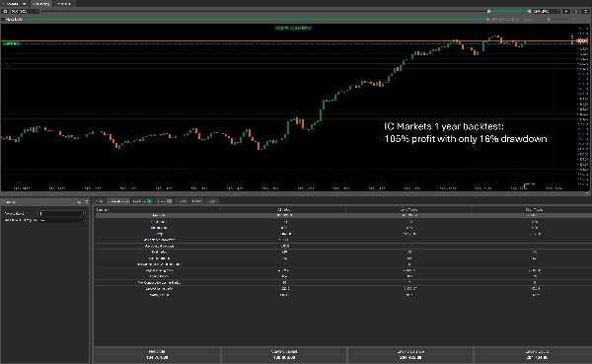Switch to the Optimization tab at top
Image resolution: width=592 pixels, height=364 pixels.
pos(64,3)
